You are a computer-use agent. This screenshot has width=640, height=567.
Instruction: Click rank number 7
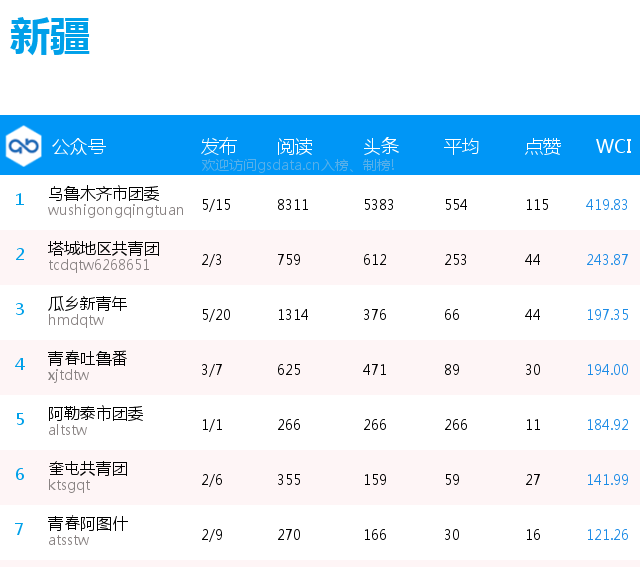19,529
